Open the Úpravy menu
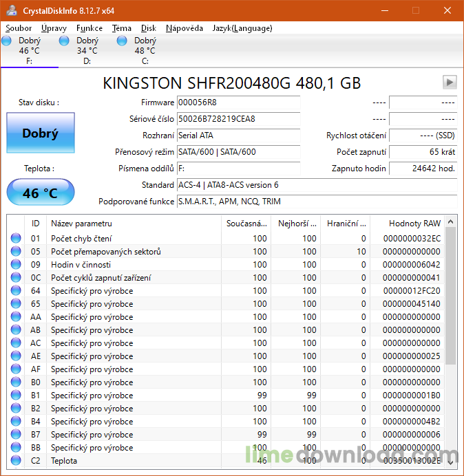 (x=54, y=28)
